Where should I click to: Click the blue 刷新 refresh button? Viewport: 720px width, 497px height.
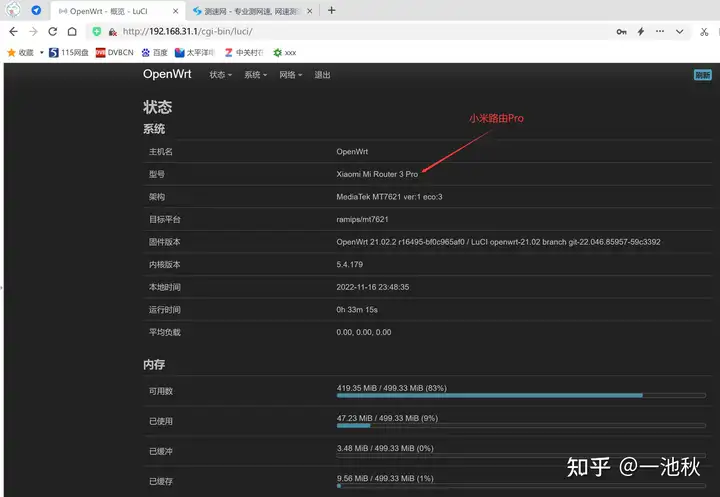click(703, 75)
